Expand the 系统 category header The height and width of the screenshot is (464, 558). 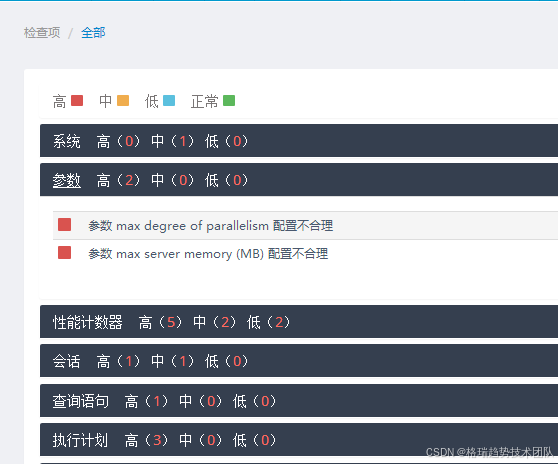[x=299, y=141]
